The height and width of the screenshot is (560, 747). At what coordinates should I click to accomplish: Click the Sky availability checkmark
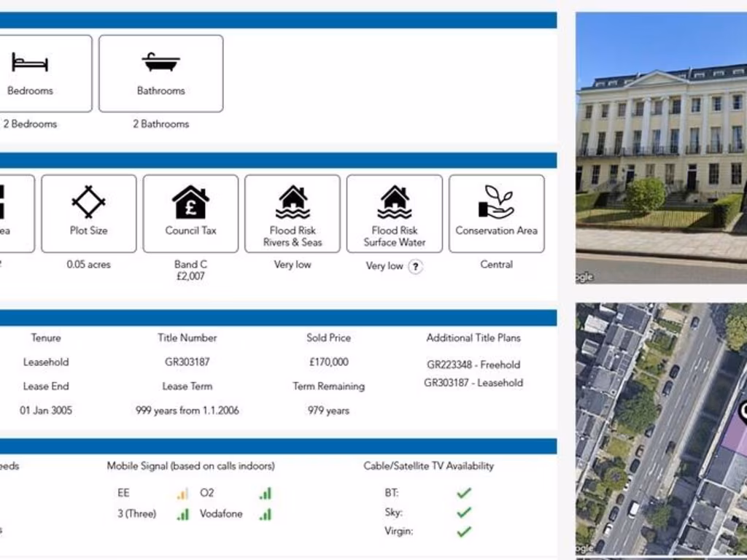pos(463,513)
